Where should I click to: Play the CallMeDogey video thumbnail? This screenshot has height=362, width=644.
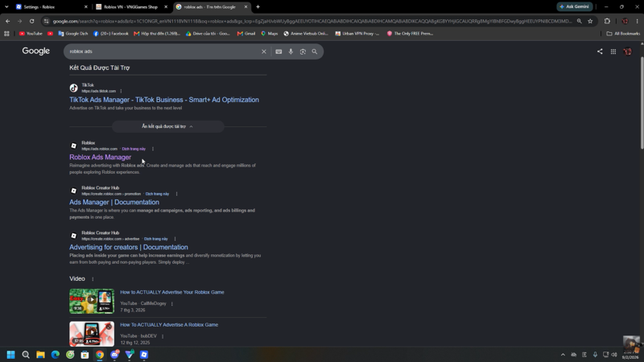(92, 301)
